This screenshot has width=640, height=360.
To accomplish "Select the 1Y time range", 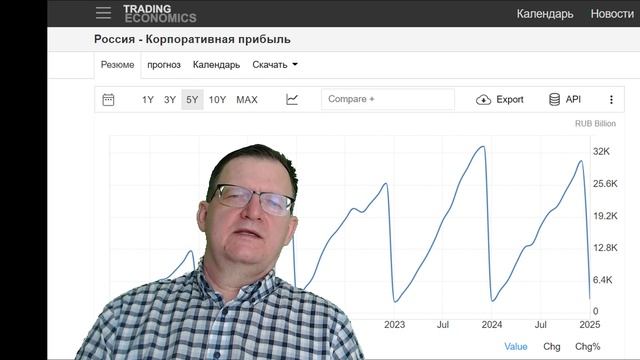I will point(148,100).
